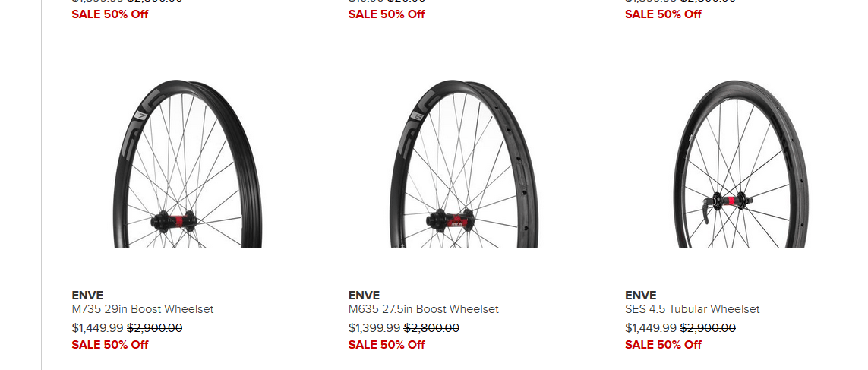Click ENVE brand above SES 4.5 wheelset
The width and height of the screenshot is (868, 370).
point(640,295)
